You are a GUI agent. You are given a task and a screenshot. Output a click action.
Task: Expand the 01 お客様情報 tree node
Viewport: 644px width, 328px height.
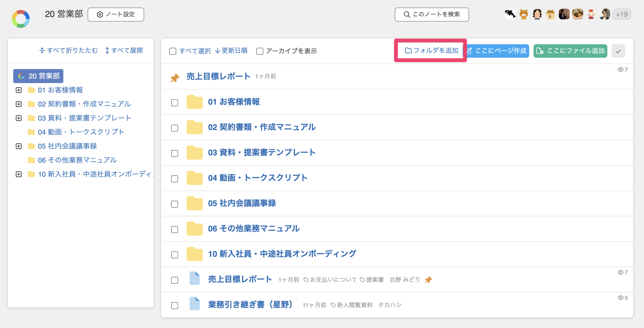tap(19, 90)
